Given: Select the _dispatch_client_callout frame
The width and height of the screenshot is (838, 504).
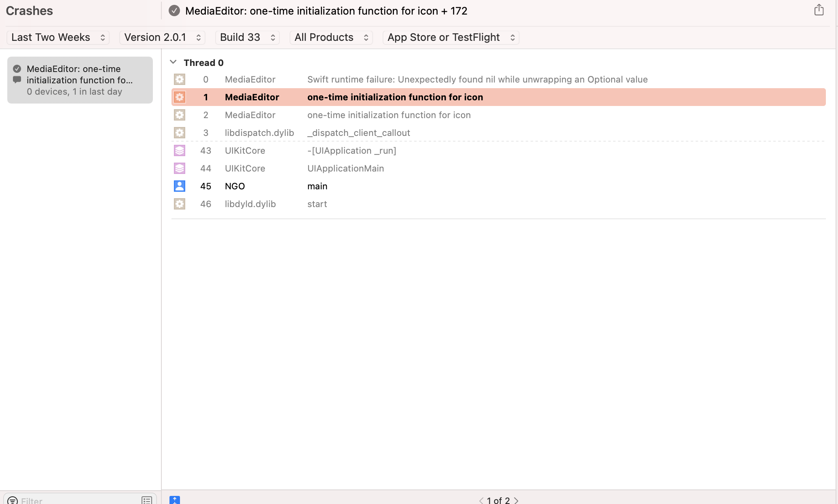Looking at the screenshot, I should [x=499, y=133].
